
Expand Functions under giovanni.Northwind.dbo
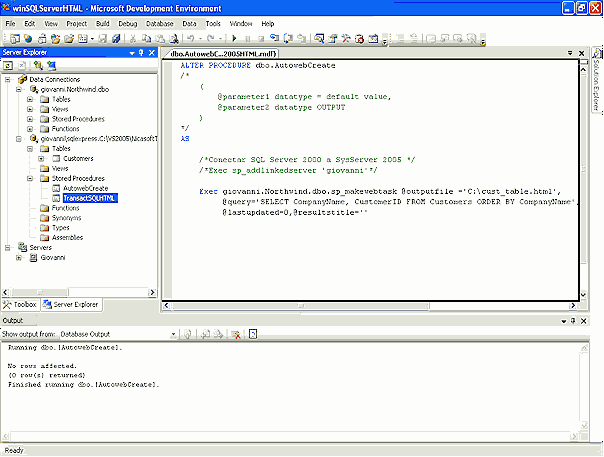(30, 129)
